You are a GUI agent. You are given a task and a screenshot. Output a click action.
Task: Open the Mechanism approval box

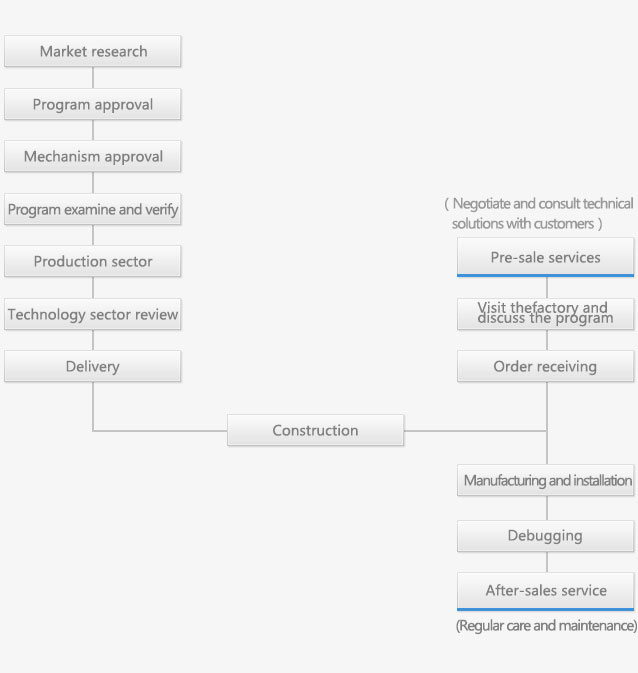[93, 156]
